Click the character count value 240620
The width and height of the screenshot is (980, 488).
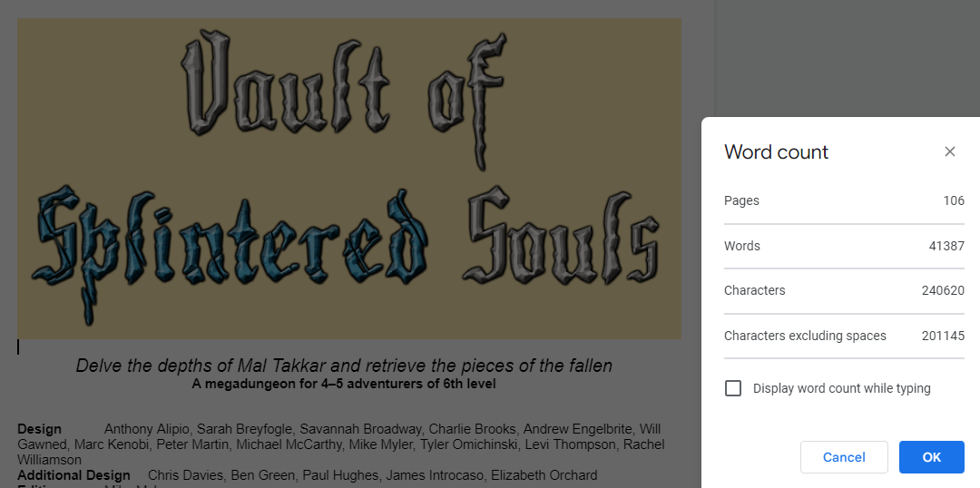pos(943,290)
